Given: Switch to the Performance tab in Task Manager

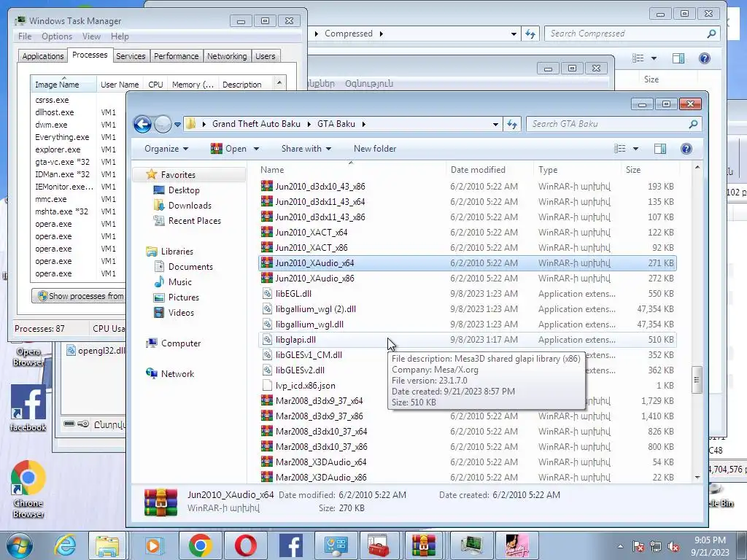Looking at the screenshot, I should (177, 56).
